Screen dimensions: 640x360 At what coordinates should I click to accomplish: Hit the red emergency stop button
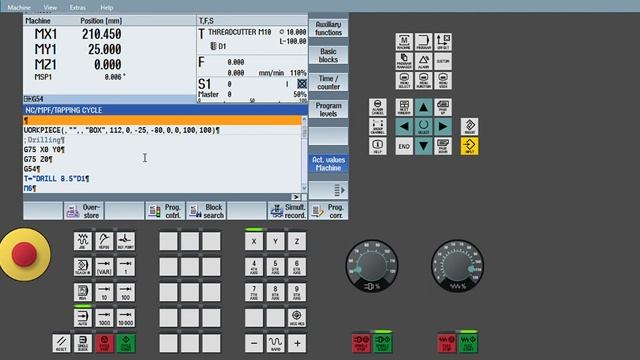click(x=24, y=254)
